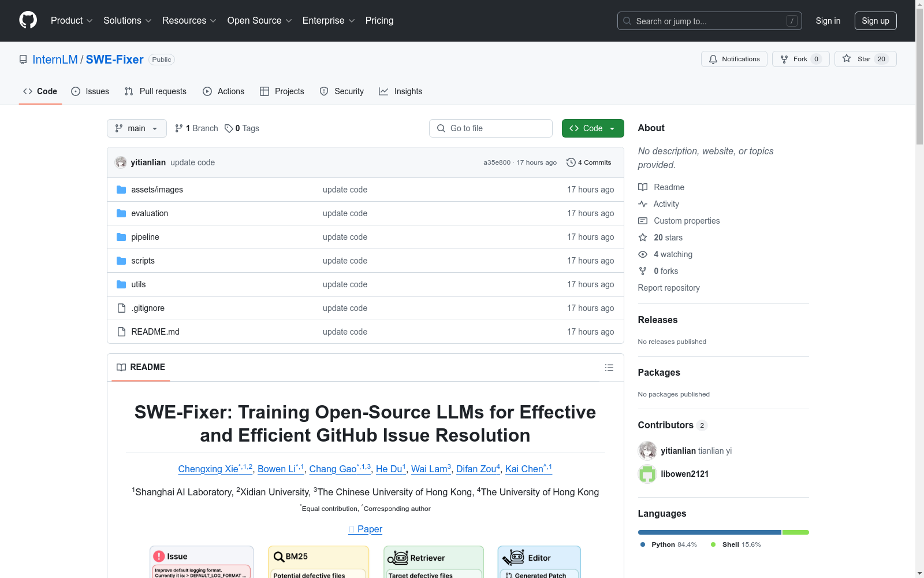View the 4 Commits history

589,162
